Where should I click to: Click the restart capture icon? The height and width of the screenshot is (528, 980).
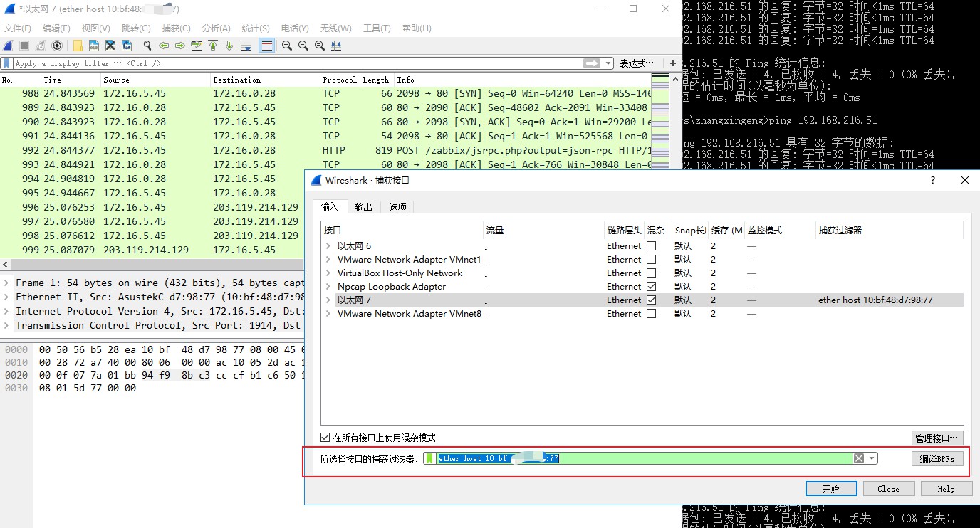[x=41, y=46]
